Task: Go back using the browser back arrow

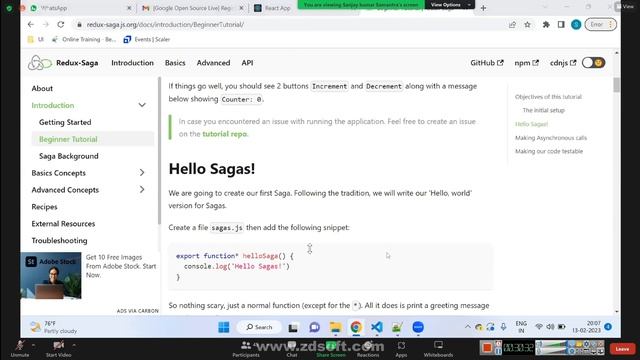Action: click(31, 24)
